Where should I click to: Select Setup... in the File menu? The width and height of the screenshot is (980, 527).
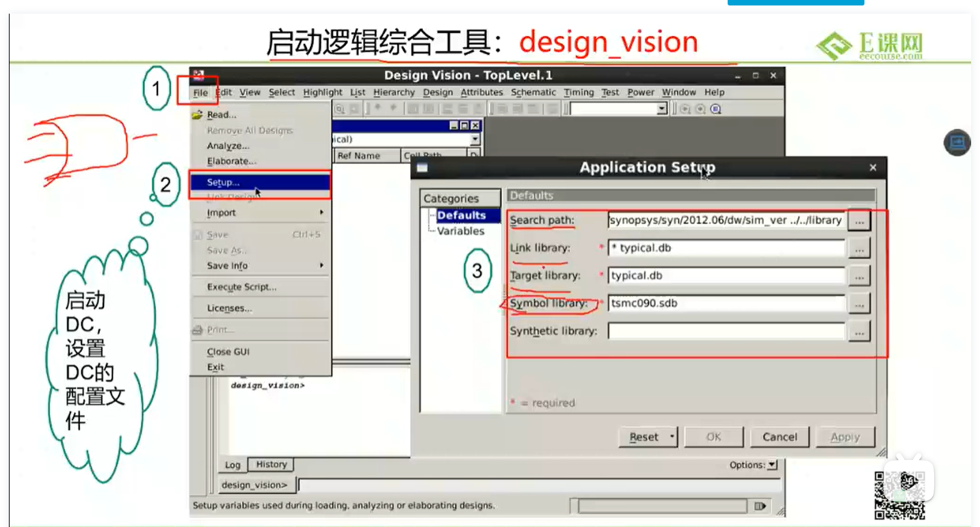[260, 183]
